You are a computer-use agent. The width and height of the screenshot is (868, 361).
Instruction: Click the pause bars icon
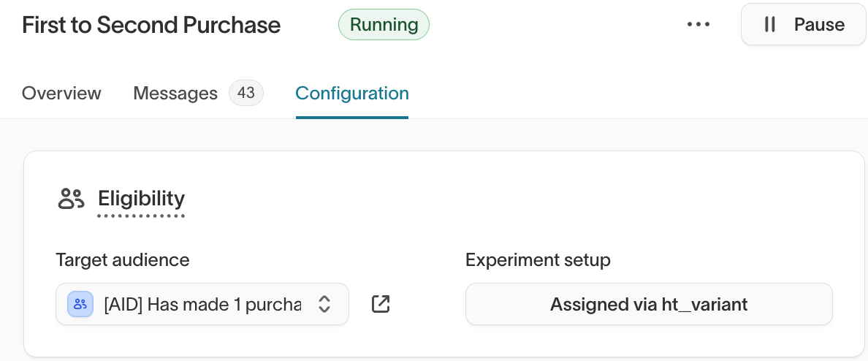[769, 25]
